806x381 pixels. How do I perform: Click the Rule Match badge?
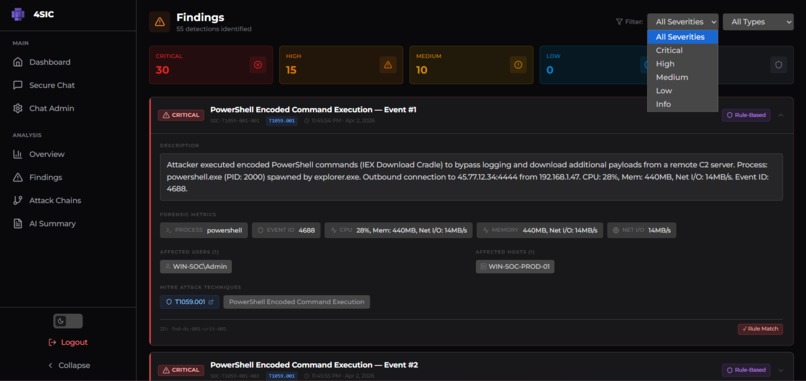(760, 329)
